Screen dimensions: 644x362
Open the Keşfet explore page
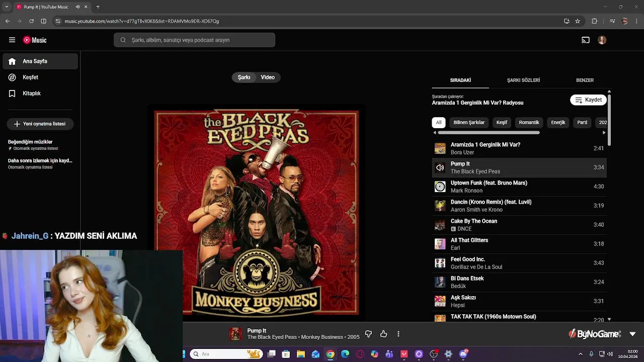coord(40,77)
